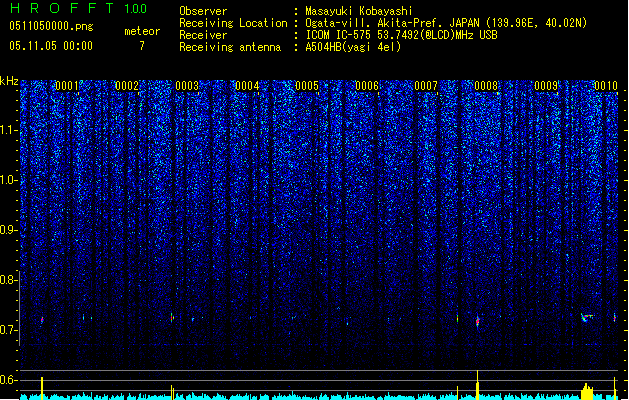
Task: Click time marker 0003
Action: pos(187,86)
